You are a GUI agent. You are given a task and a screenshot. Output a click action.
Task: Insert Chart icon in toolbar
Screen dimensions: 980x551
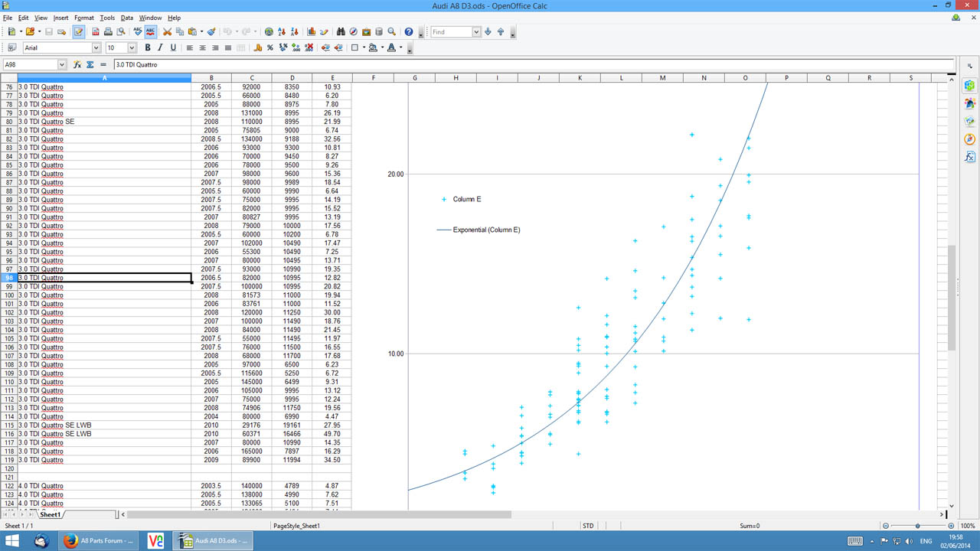pyautogui.click(x=312, y=32)
